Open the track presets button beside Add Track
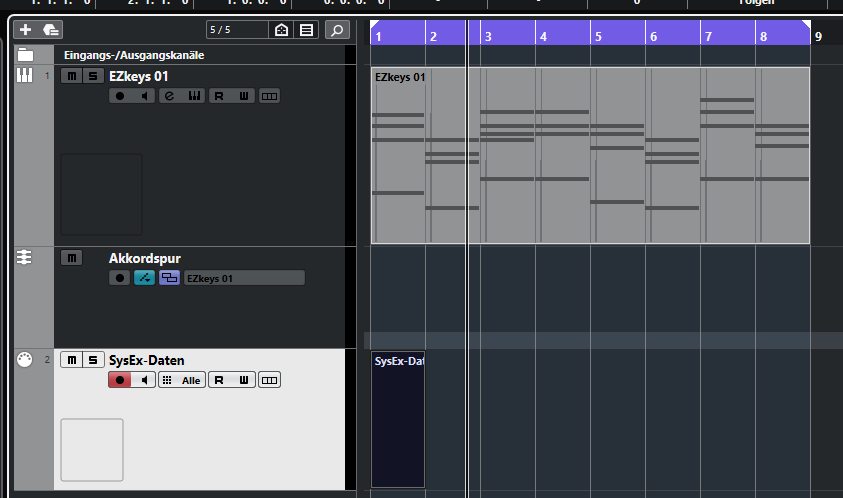The width and height of the screenshot is (843, 498). 51,30
